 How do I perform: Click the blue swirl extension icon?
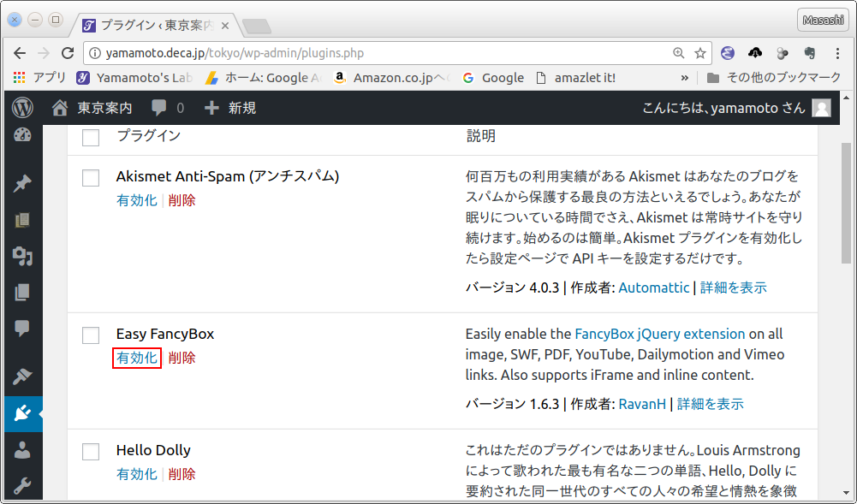pos(728,53)
